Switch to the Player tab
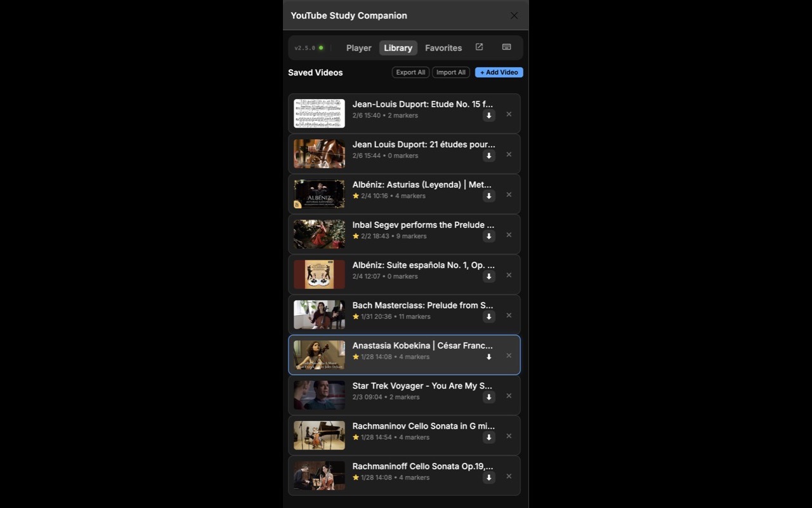The image size is (812, 508). click(358, 48)
